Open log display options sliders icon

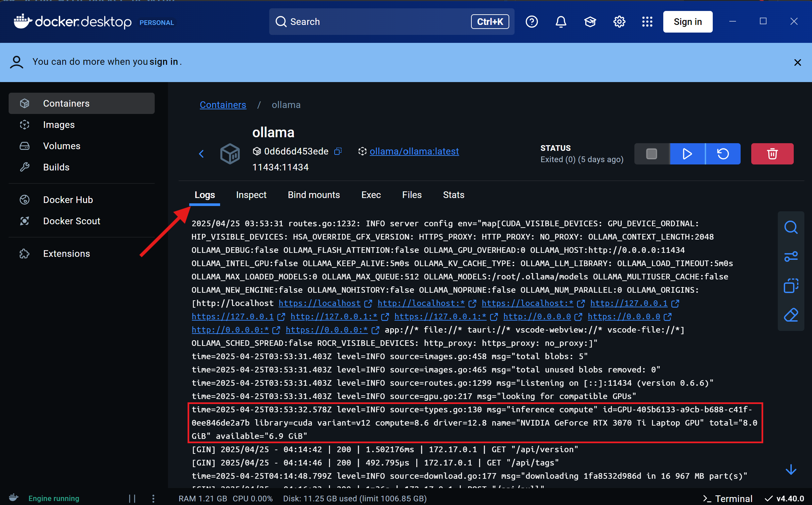(791, 256)
